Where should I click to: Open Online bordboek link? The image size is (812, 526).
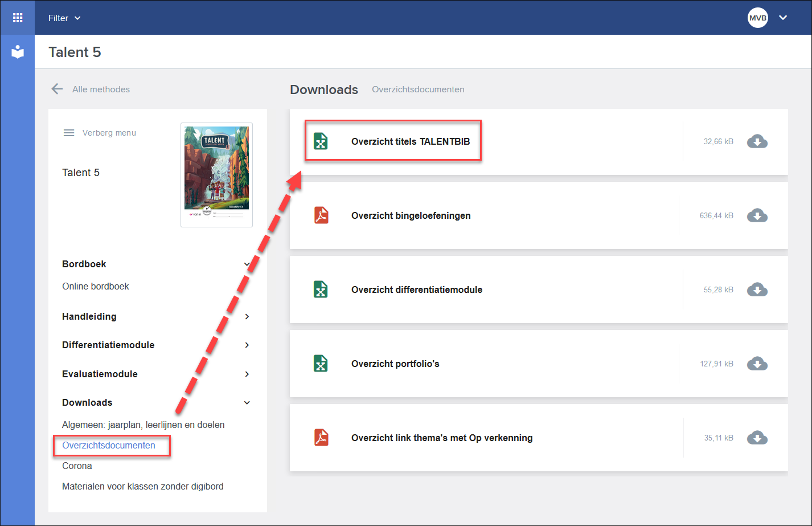coord(96,286)
